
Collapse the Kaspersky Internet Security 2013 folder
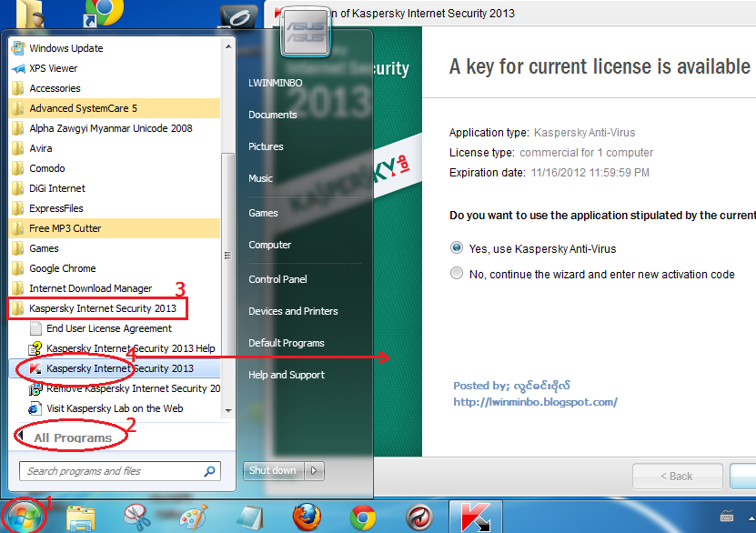pos(115,308)
